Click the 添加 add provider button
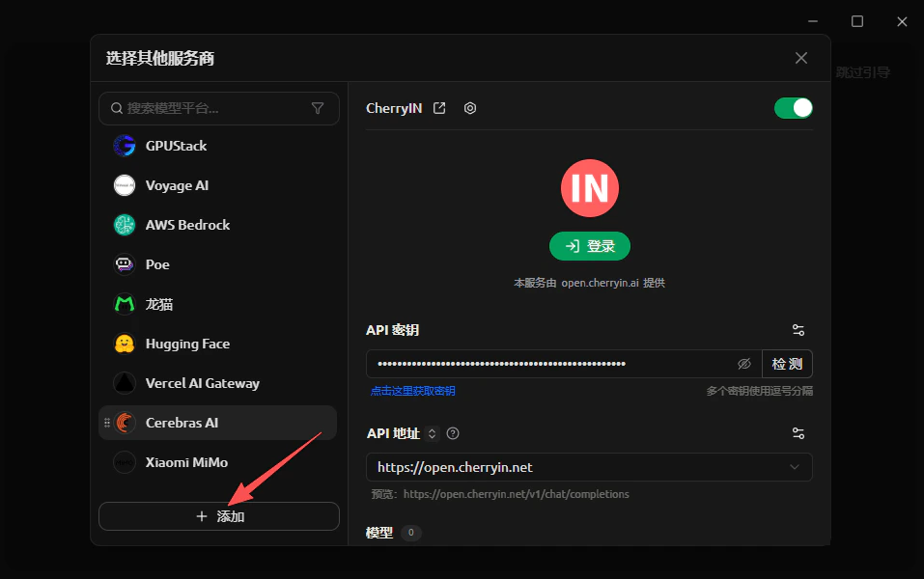Image resolution: width=924 pixels, height=579 pixels. click(219, 516)
